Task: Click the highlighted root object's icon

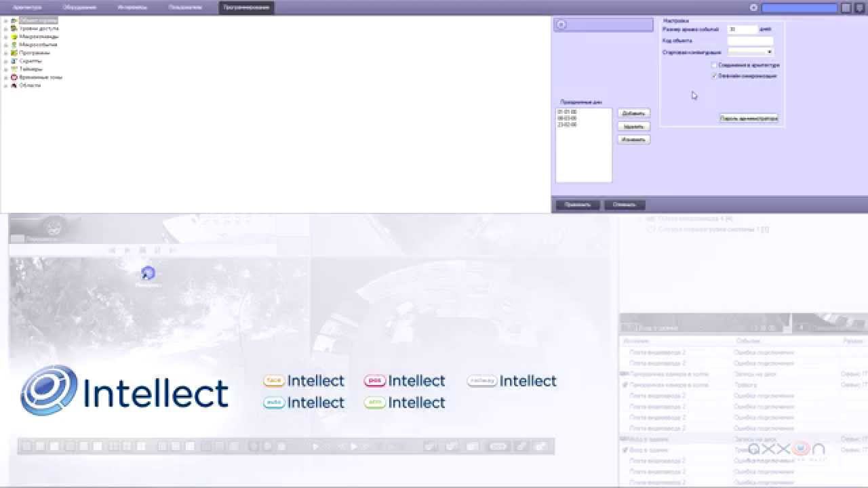Action: (14, 20)
